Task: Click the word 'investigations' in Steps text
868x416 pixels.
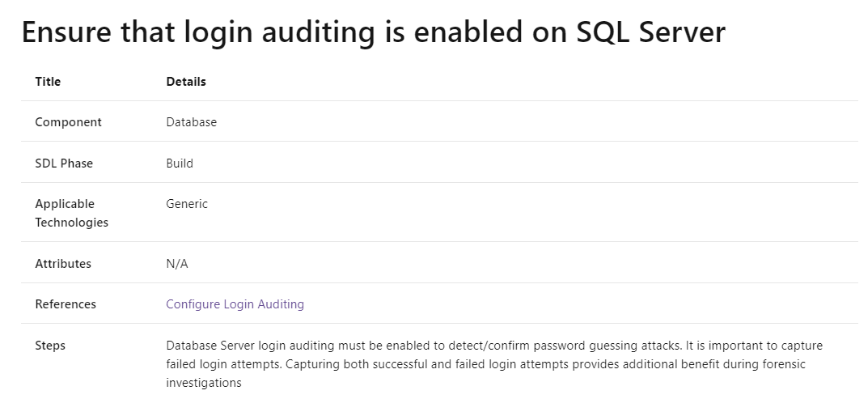Action: point(204,383)
